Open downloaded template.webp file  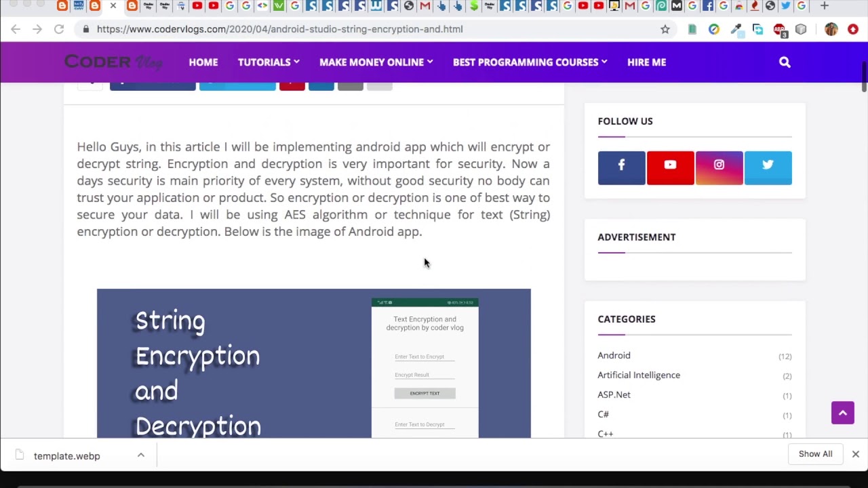click(66, 456)
